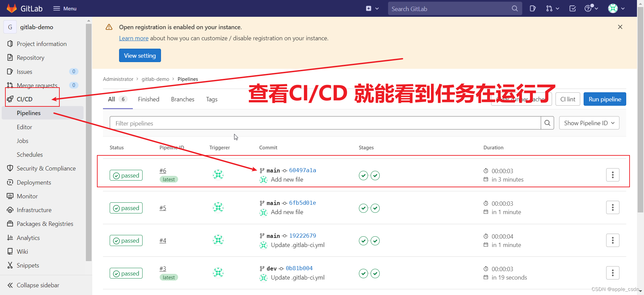The width and height of the screenshot is (644, 295).
Task: Click into Filter pipelines field
Action: pyautogui.click(x=325, y=123)
